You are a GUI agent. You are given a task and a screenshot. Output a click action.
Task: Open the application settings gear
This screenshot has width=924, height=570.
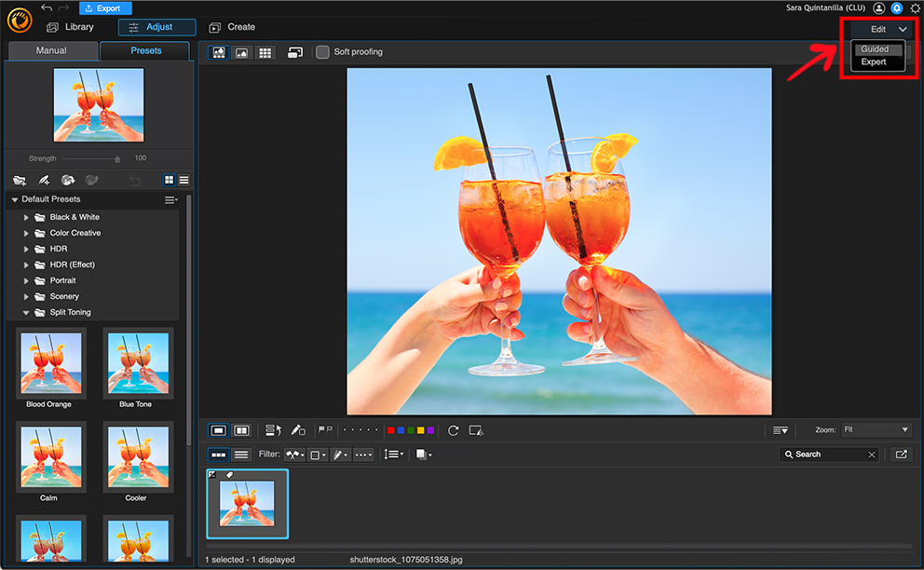tap(914, 7)
